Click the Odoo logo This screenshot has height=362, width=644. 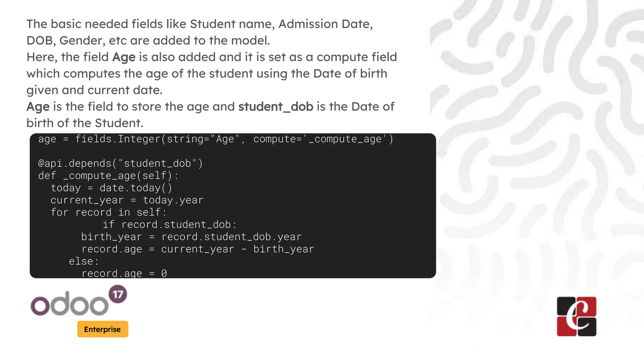(x=70, y=304)
